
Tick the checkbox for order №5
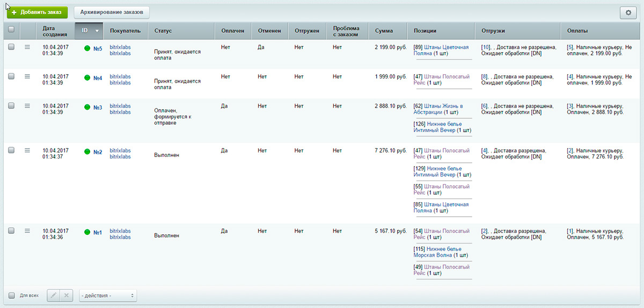click(x=11, y=47)
